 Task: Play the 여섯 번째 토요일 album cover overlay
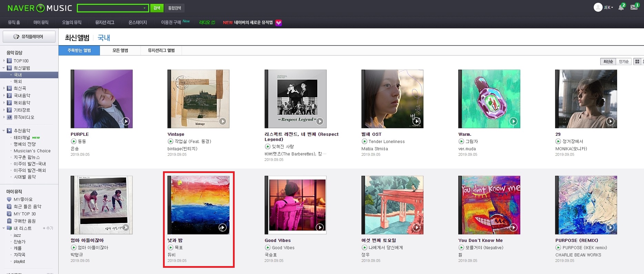tap(417, 227)
